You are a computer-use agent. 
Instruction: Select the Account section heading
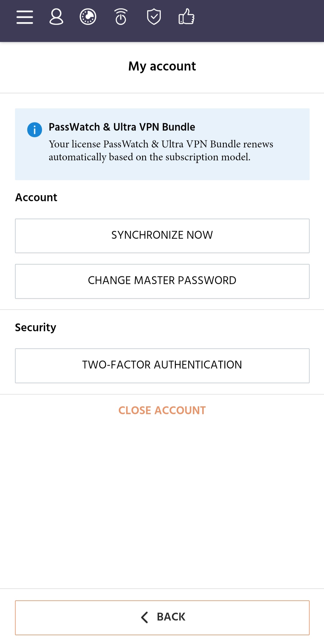[36, 197]
